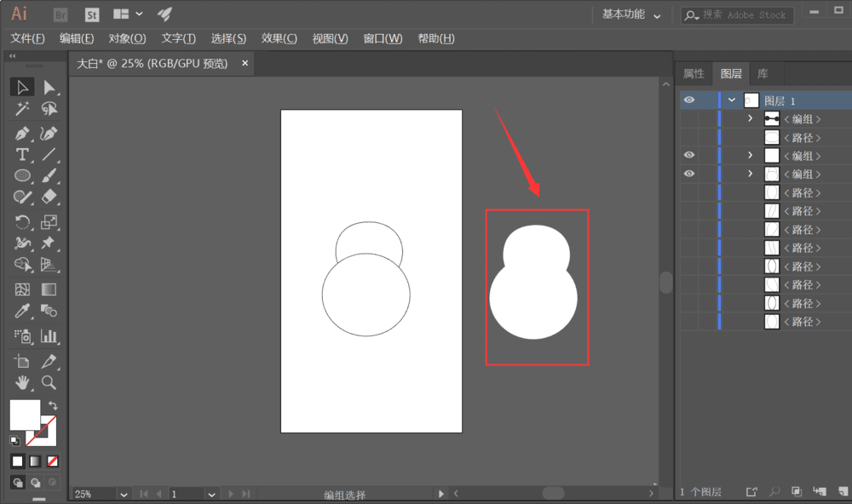Click the GPU performance rocket icon
This screenshot has height=504, width=852.
coord(164,14)
